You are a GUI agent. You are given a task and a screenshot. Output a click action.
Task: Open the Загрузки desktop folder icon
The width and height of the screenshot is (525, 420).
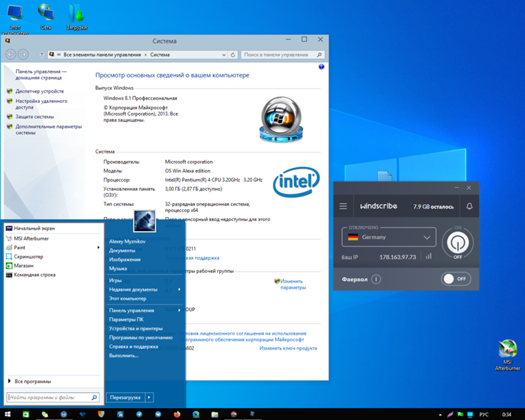pyautogui.click(x=77, y=17)
